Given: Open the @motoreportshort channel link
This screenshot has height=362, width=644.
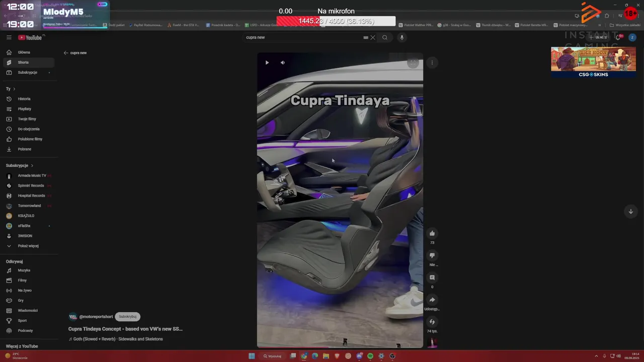Looking at the screenshot, I should point(96,317).
